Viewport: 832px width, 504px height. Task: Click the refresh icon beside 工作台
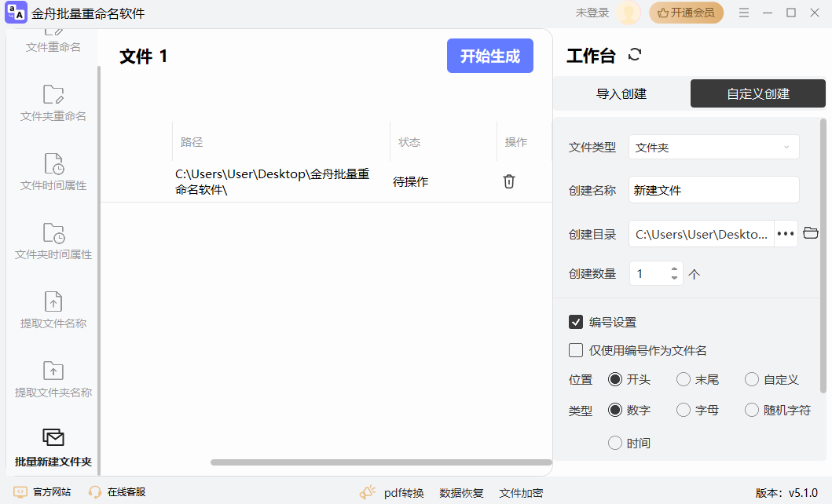pos(635,55)
